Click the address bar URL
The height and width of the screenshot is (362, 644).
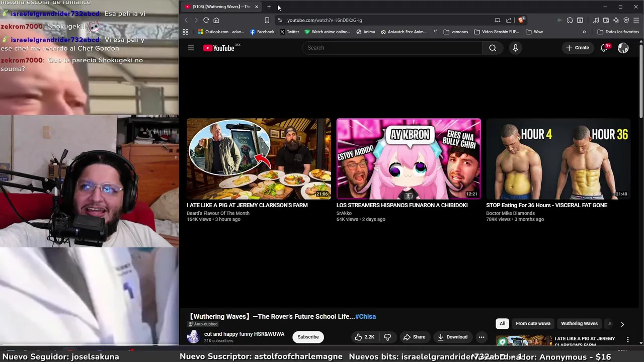click(325, 20)
